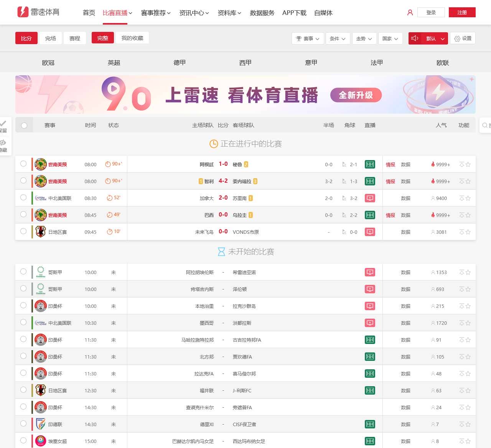The image size is (491, 448).
Task: Select the 加拿大 vs 苏里南 match checkbox
Action: tap(23, 197)
